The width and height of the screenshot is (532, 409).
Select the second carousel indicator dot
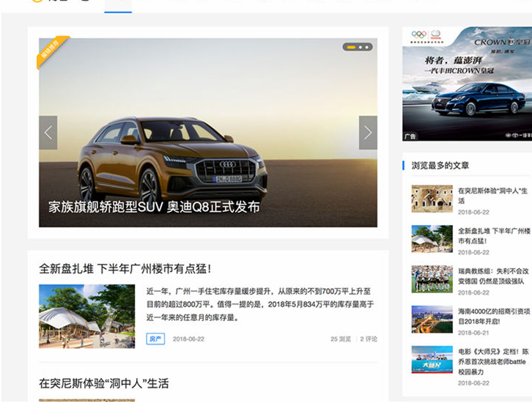[x=361, y=47]
